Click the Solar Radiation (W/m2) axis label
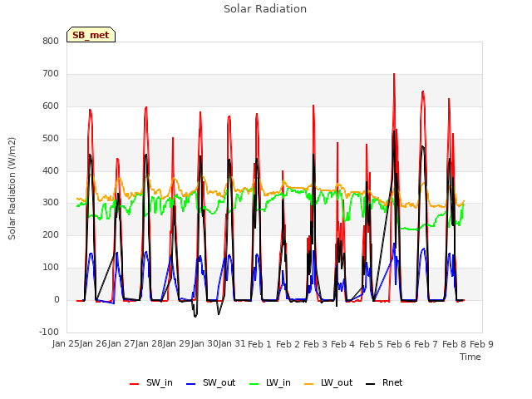 [x=12, y=189]
